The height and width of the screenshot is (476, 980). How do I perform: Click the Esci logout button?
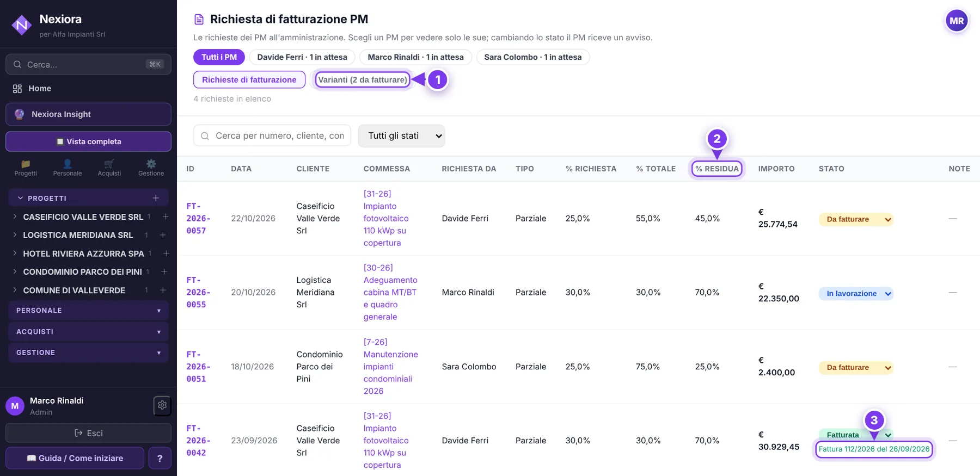[x=88, y=433]
